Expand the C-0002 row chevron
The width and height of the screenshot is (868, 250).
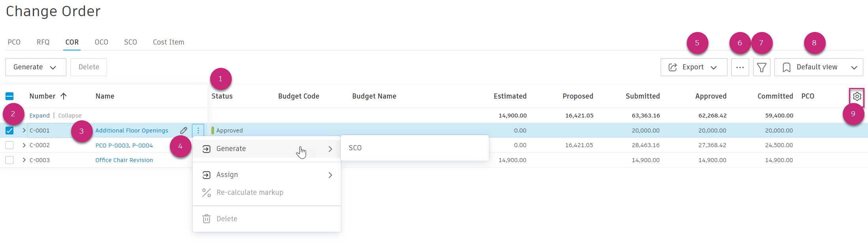pyautogui.click(x=24, y=145)
